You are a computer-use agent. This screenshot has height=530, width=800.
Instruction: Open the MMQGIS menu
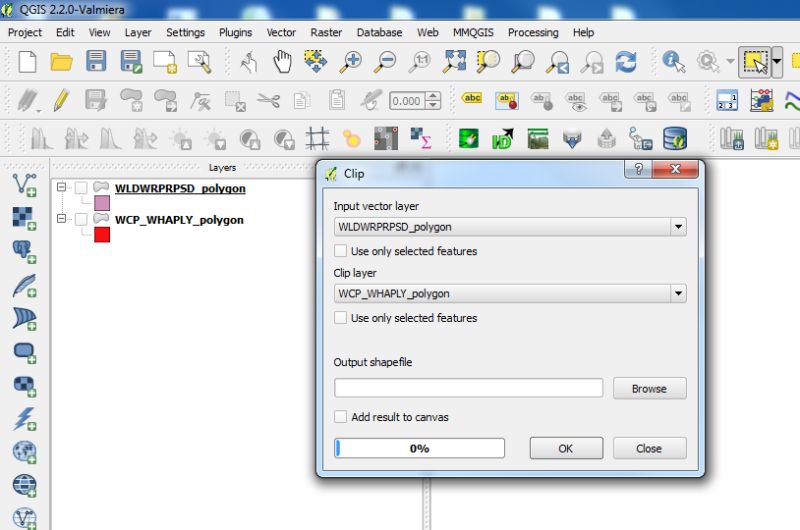tap(473, 32)
